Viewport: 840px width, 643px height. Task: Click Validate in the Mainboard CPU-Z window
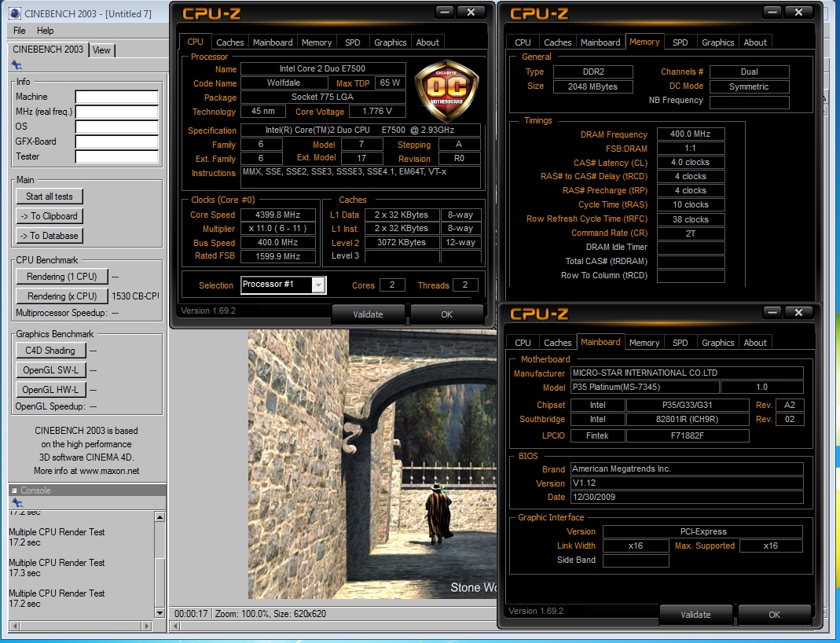[x=695, y=615]
